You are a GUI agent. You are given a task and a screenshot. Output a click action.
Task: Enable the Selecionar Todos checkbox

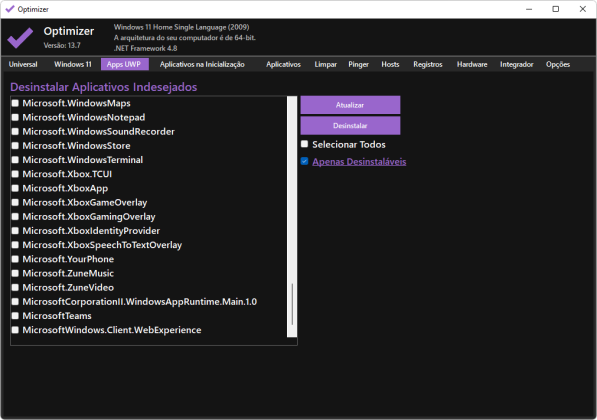pyautogui.click(x=305, y=144)
